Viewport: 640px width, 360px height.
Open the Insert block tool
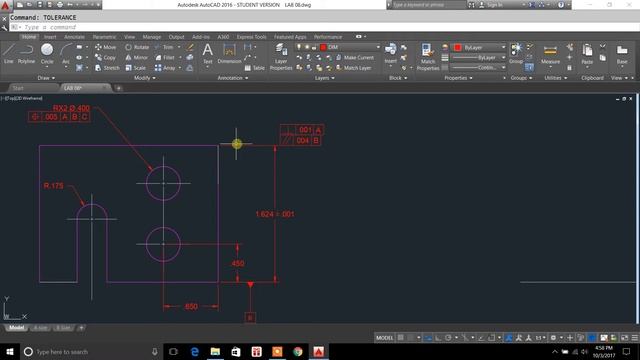click(391, 54)
